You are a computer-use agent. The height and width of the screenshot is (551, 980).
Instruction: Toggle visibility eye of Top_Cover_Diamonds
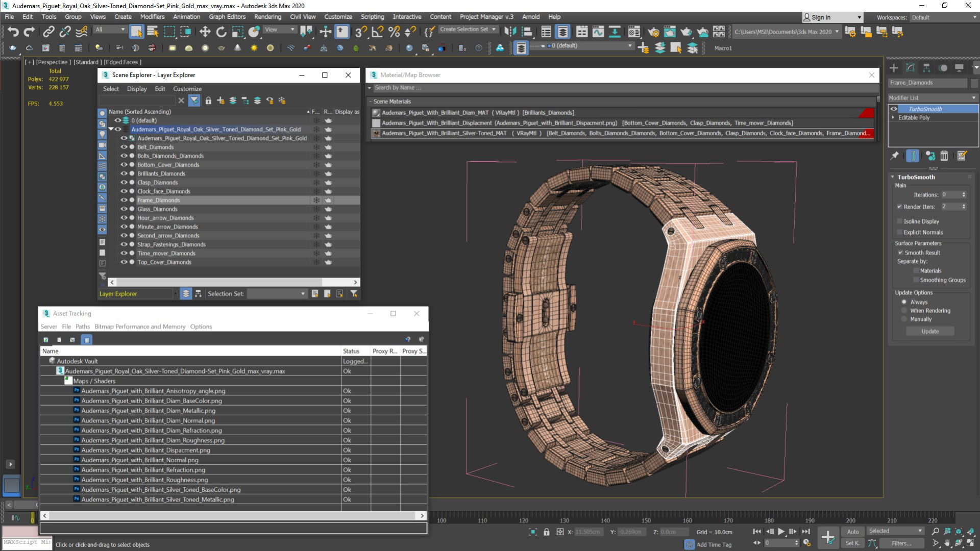pos(124,262)
